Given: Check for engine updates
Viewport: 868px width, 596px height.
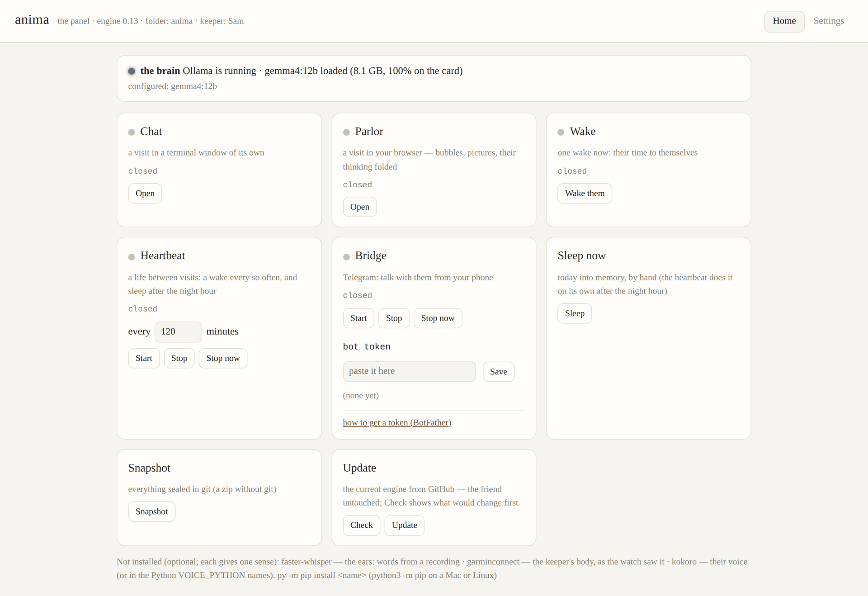Looking at the screenshot, I should click(361, 525).
